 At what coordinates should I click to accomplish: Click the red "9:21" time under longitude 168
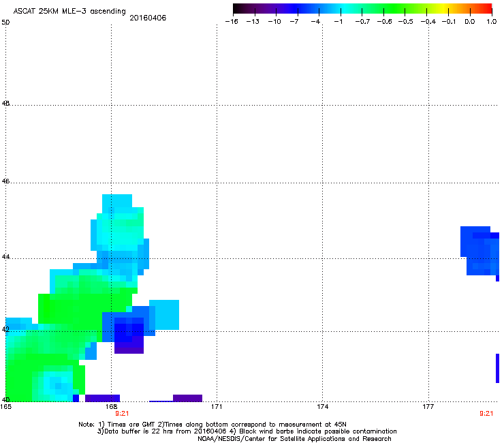[122, 414]
